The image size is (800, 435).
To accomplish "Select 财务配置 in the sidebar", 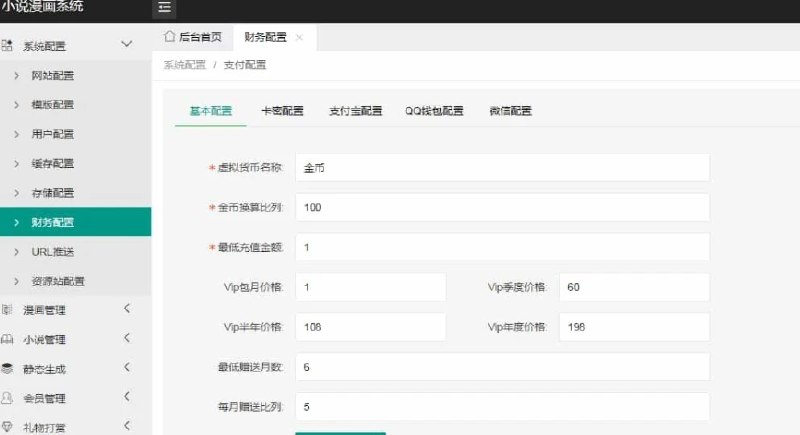I will (76, 222).
